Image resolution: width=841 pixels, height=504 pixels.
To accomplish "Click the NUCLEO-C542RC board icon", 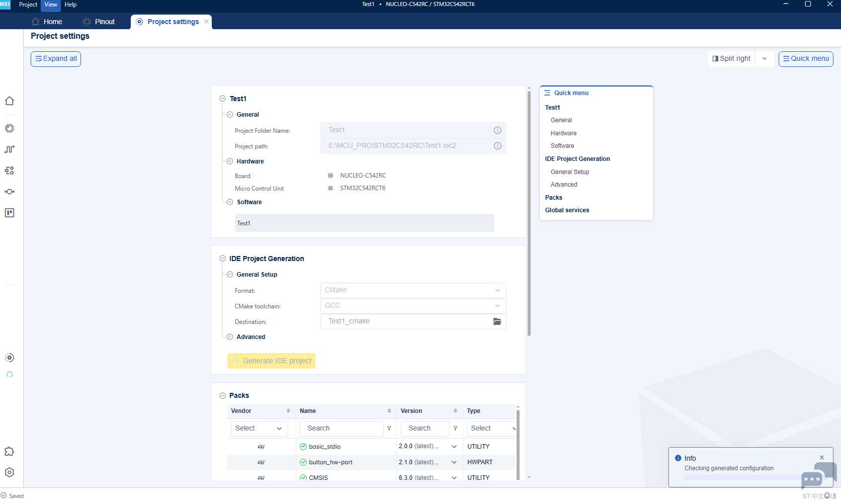I will [330, 176].
